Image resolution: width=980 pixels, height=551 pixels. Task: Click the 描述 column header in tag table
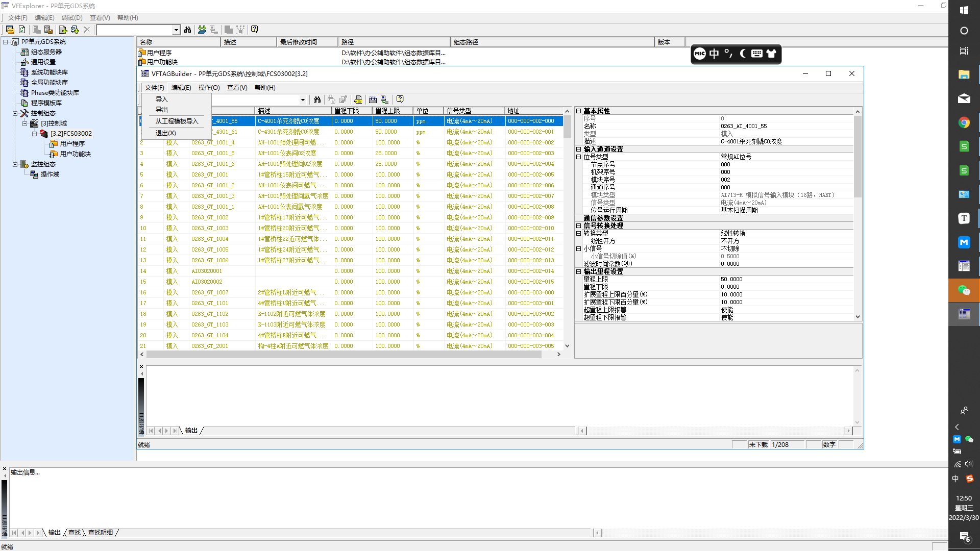[x=293, y=111]
